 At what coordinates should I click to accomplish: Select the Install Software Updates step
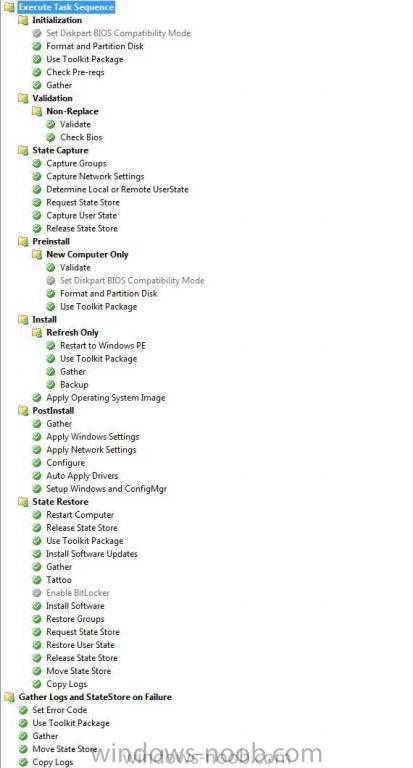(92, 554)
